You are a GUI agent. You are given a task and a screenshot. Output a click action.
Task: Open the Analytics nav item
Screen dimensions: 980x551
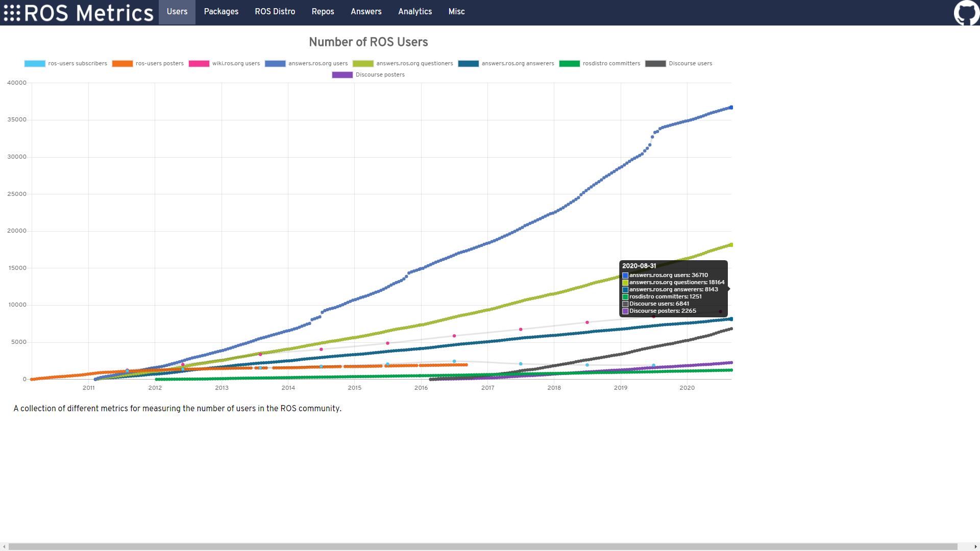tap(415, 12)
